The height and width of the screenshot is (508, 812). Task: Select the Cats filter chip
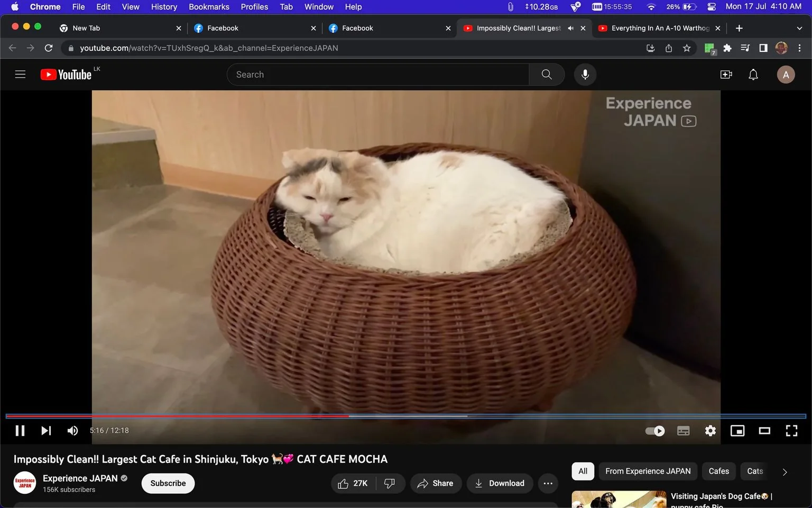[x=755, y=471]
